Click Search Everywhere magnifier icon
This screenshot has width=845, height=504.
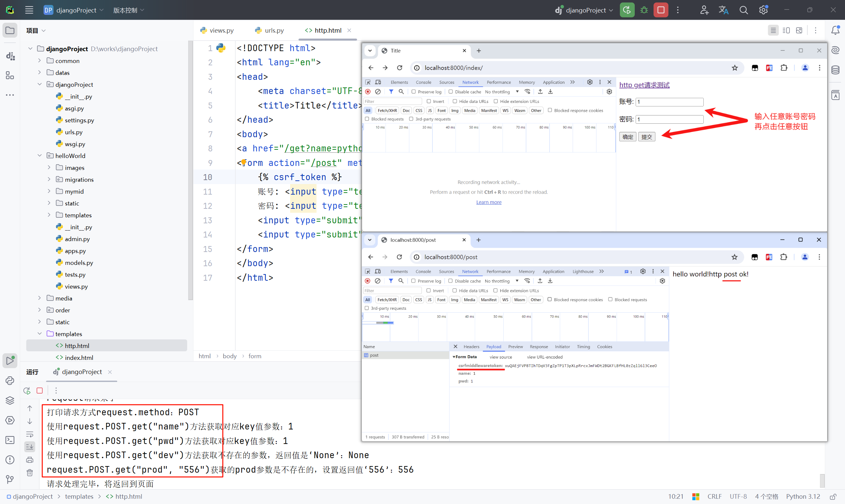(x=743, y=10)
